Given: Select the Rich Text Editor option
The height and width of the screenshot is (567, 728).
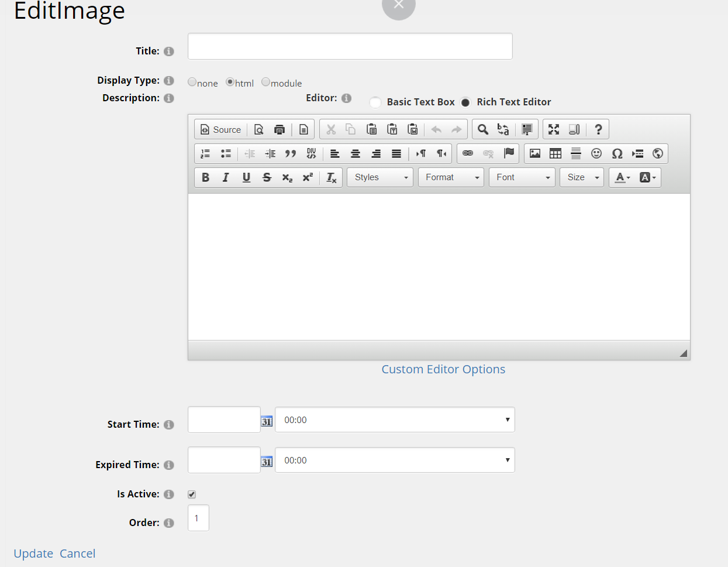Looking at the screenshot, I should [x=465, y=102].
